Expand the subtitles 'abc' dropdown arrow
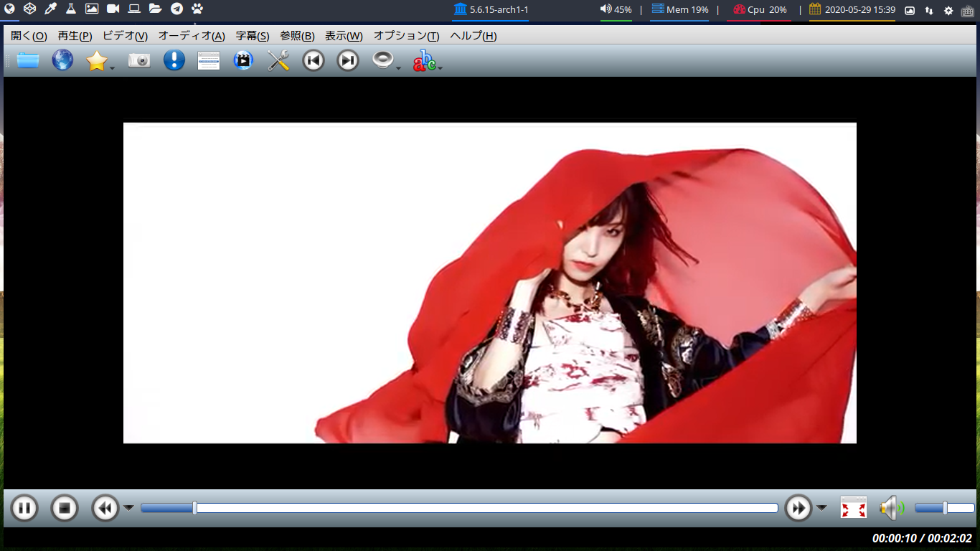Viewport: 980px width, 551px height. click(x=440, y=68)
